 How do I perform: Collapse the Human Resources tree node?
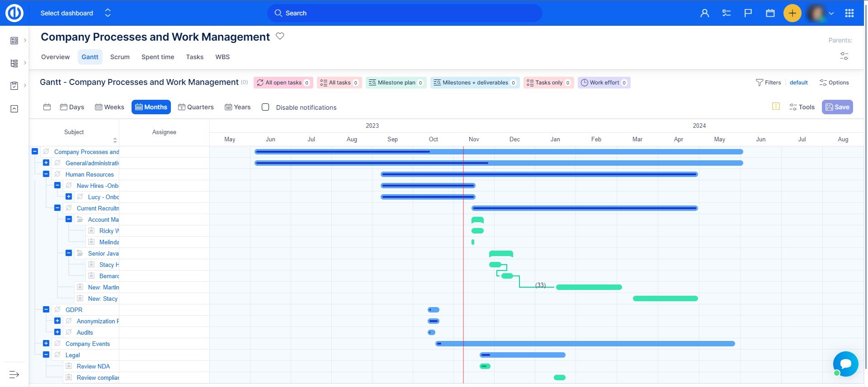click(x=46, y=174)
